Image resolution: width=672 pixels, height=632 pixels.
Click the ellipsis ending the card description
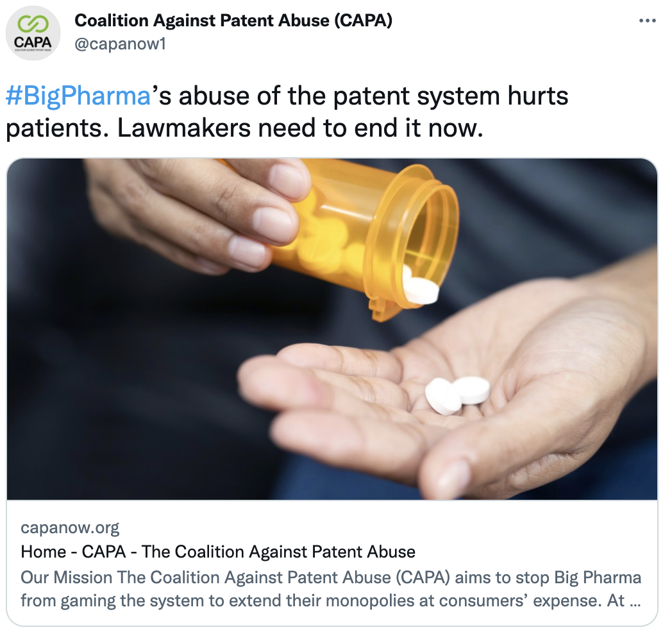point(635,601)
